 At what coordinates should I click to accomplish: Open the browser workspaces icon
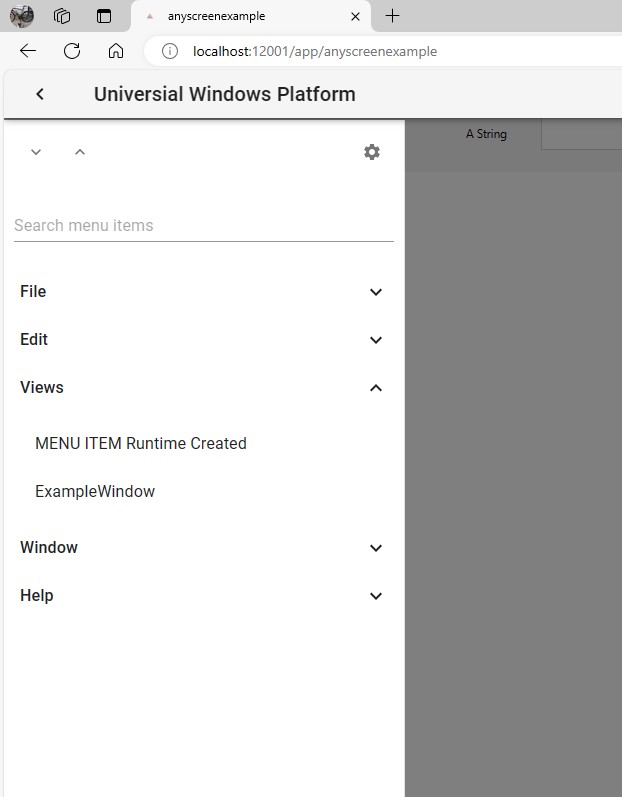(x=62, y=16)
